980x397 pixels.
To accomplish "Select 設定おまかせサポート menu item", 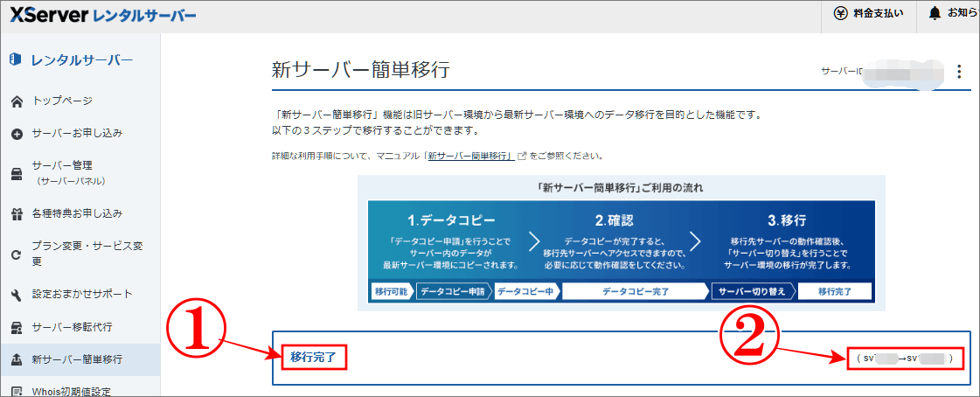I will (80, 295).
